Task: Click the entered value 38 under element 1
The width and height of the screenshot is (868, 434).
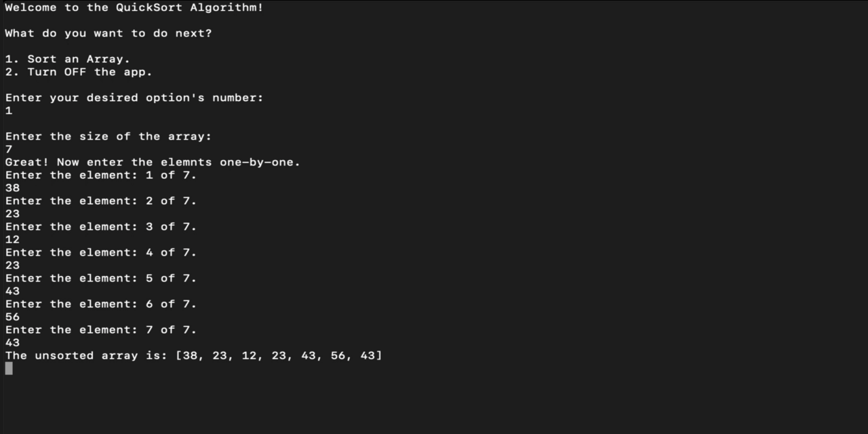Action: pyautogui.click(x=12, y=188)
